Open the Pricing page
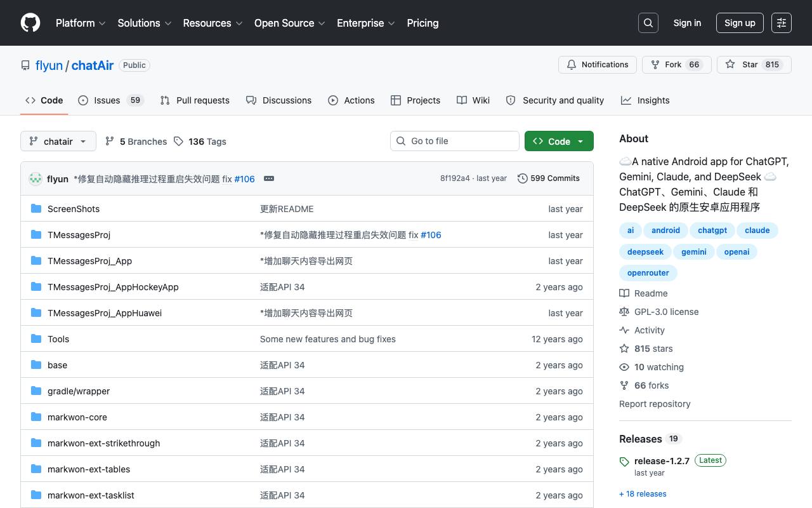 click(x=422, y=23)
